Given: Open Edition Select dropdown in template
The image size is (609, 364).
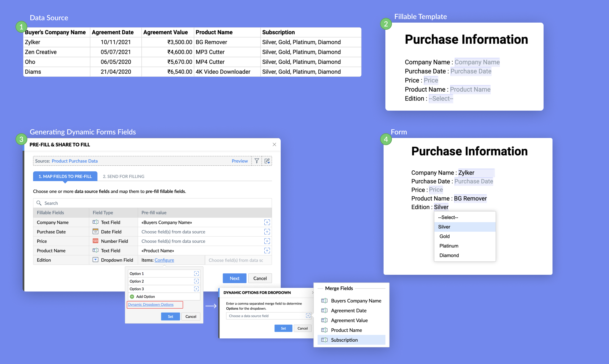Looking at the screenshot, I should [441, 99].
